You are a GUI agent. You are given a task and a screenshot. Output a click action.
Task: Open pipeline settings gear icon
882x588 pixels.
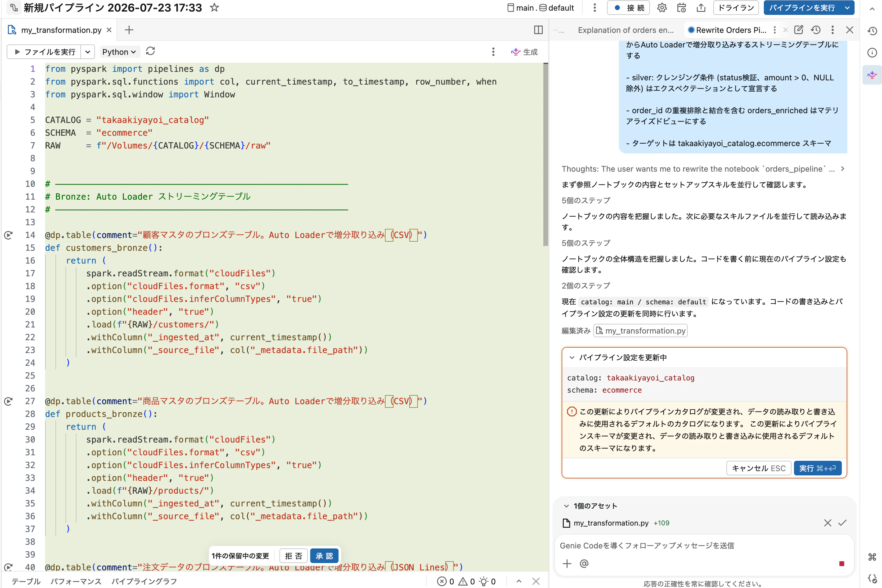[x=662, y=8]
